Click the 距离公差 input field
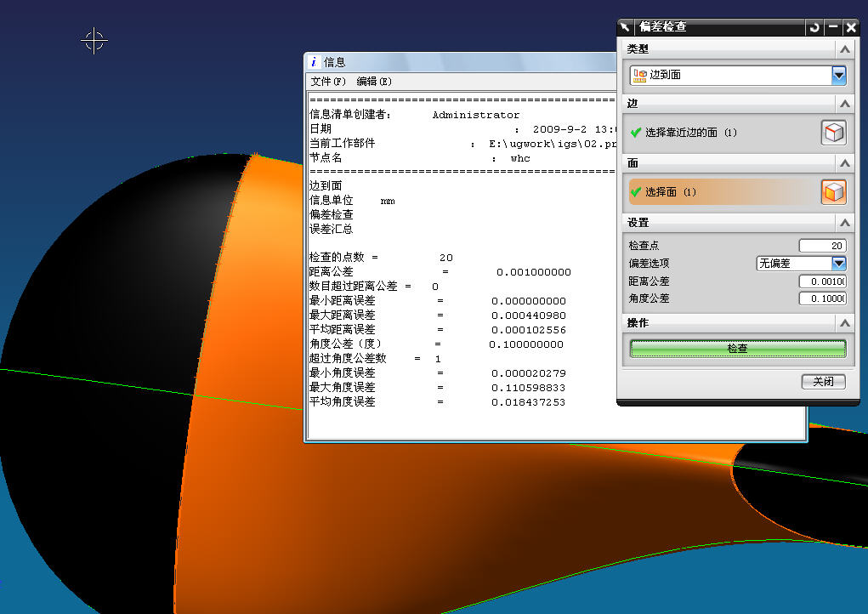This screenshot has width=868, height=614. tap(822, 281)
